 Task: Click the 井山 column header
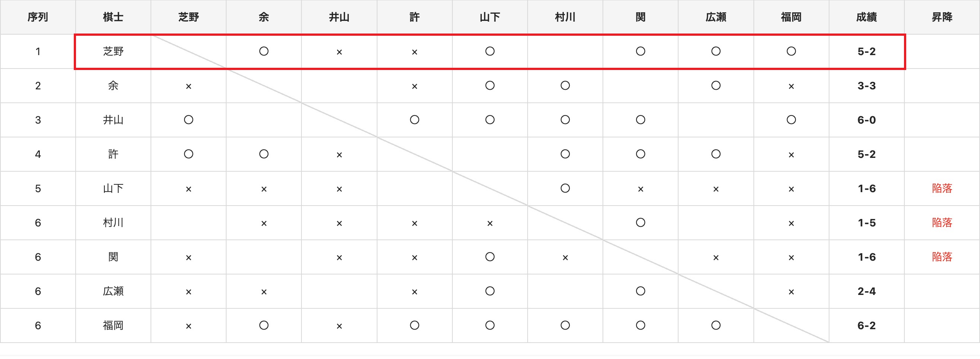click(339, 17)
